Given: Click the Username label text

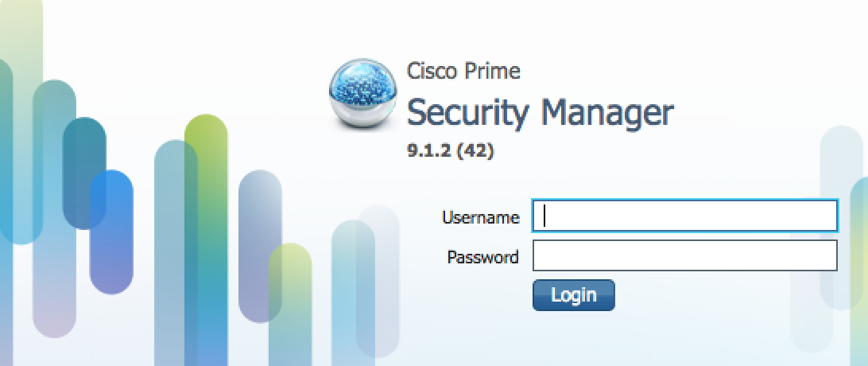Looking at the screenshot, I should tap(480, 217).
